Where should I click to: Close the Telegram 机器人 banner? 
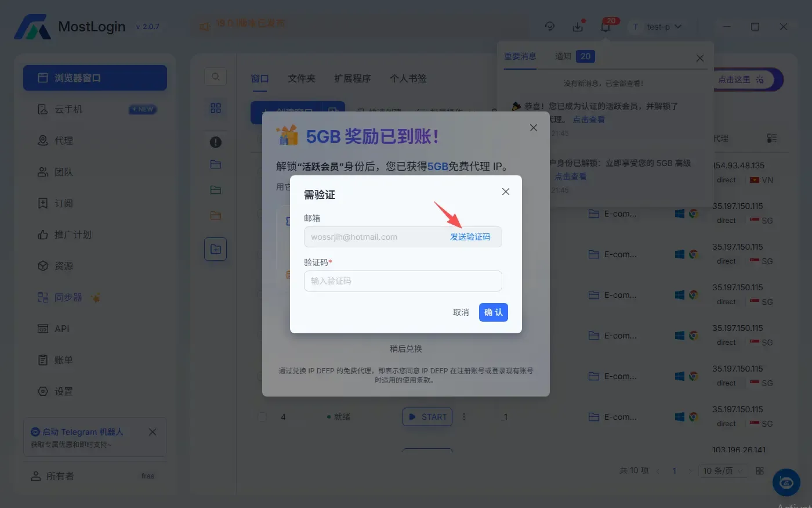153,432
